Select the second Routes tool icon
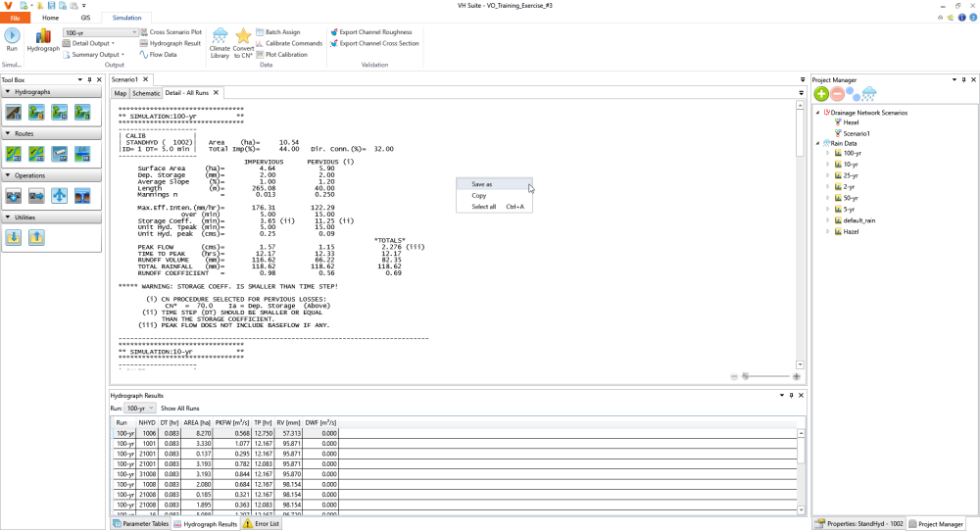Image resolution: width=980 pixels, height=531 pixels. point(36,154)
